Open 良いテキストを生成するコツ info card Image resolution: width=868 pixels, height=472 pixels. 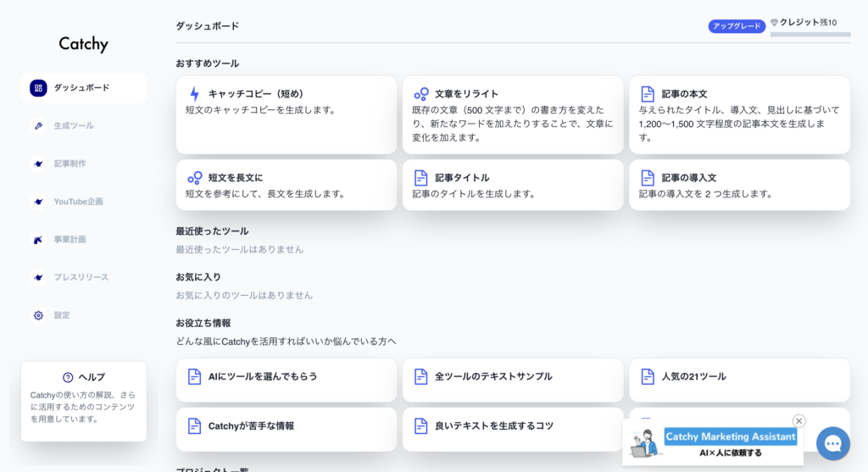pyautogui.click(x=513, y=430)
